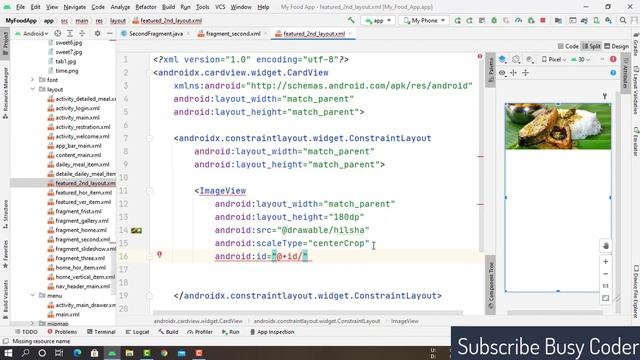The width and height of the screenshot is (640, 360).
Task: Open the My Phone device dropdown
Action: [x=424, y=20]
